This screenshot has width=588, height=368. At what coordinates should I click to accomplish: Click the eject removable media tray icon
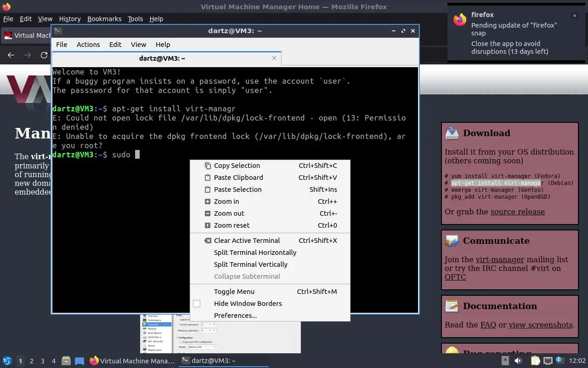click(x=505, y=361)
